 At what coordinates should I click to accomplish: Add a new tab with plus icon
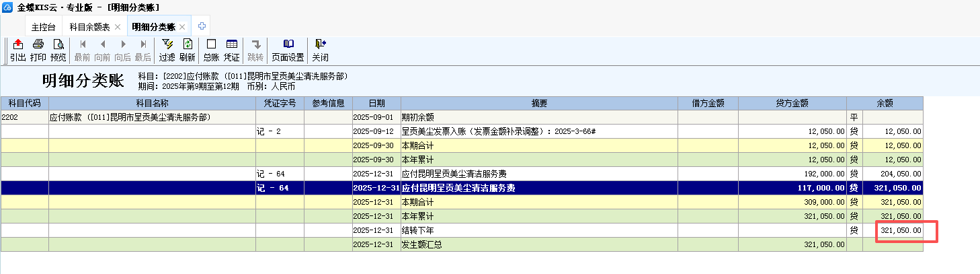pos(201,27)
